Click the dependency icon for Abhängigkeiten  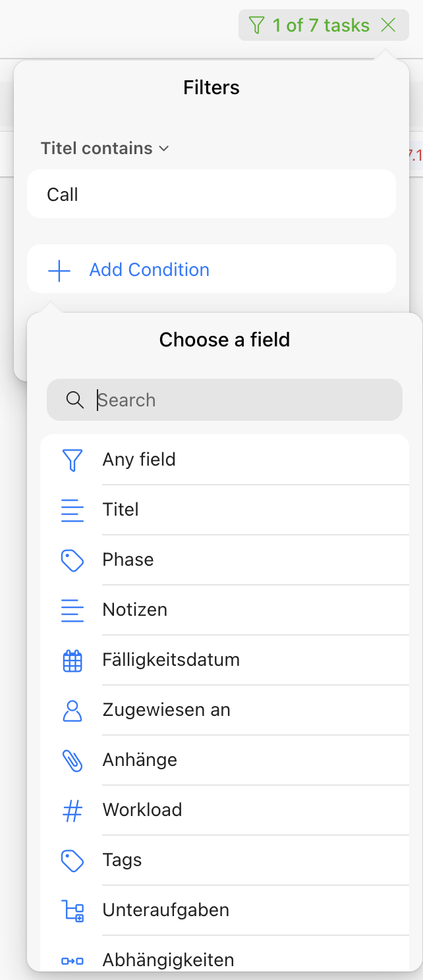tap(72, 961)
